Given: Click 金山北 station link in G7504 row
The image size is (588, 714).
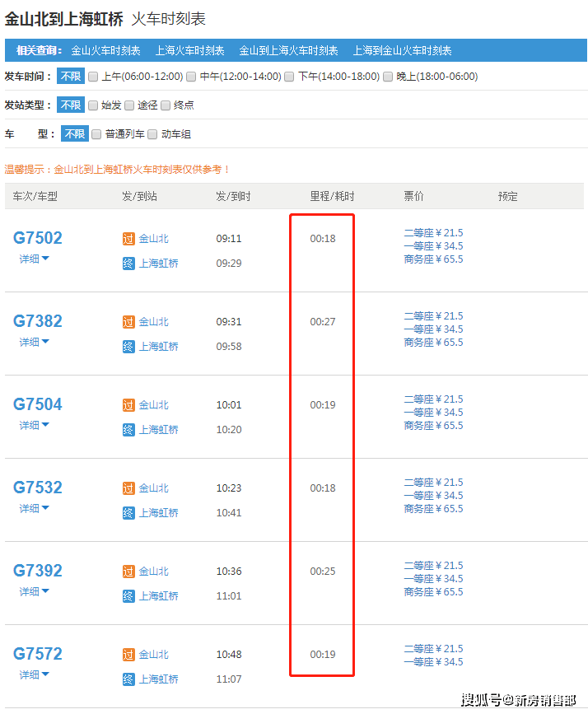Looking at the screenshot, I should click(x=153, y=405).
